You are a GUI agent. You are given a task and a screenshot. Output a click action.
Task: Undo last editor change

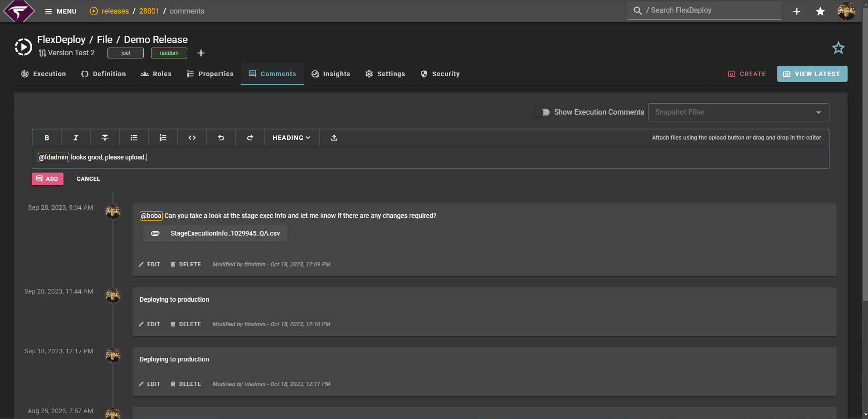[x=221, y=138]
